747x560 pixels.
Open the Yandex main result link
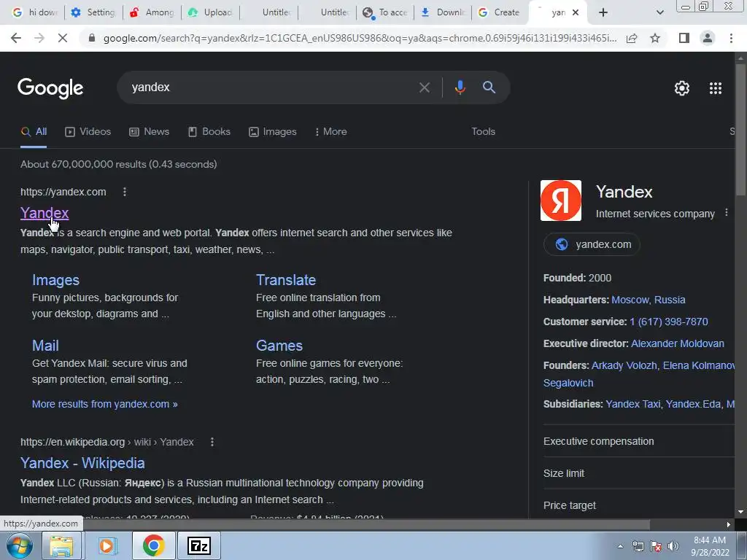pos(44,213)
